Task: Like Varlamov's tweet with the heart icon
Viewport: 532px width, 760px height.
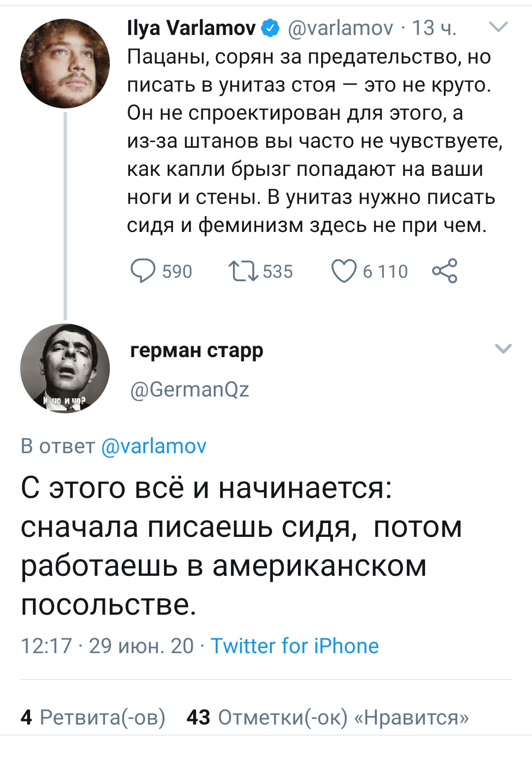Action: pos(343,271)
